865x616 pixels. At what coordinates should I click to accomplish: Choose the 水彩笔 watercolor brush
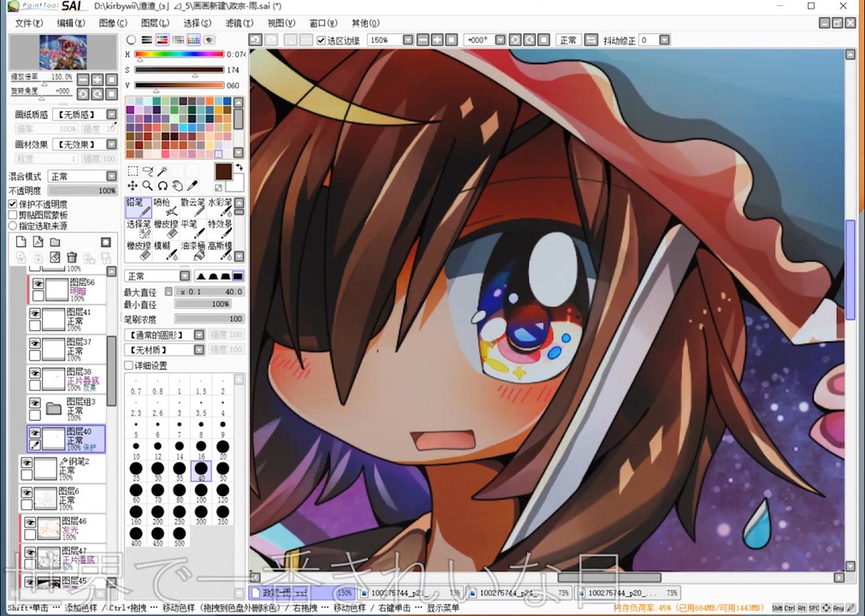(220, 207)
